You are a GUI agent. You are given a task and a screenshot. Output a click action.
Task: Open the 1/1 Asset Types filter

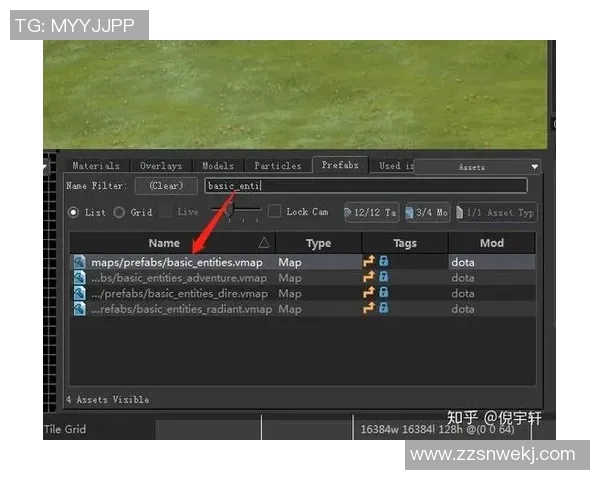point(496,212)
